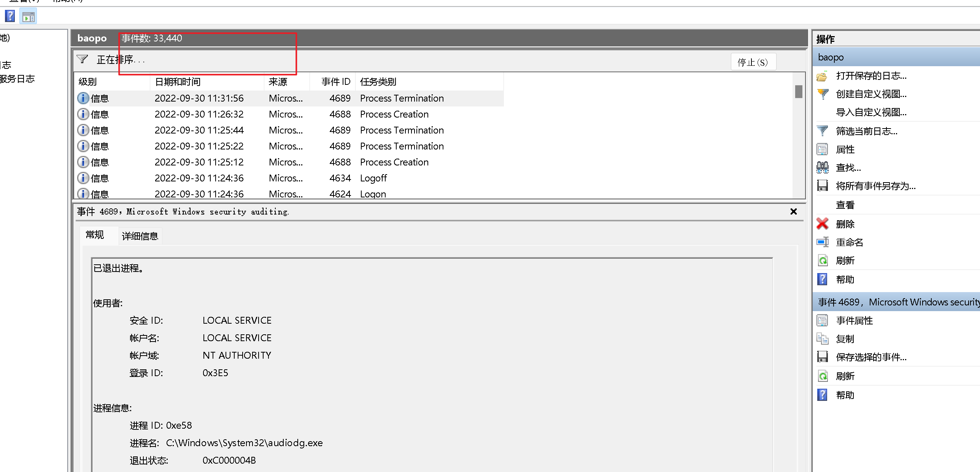Click the 帮助 icon under event 4689 section
This screenshot has width=980, height=472.
coord(822,395)
